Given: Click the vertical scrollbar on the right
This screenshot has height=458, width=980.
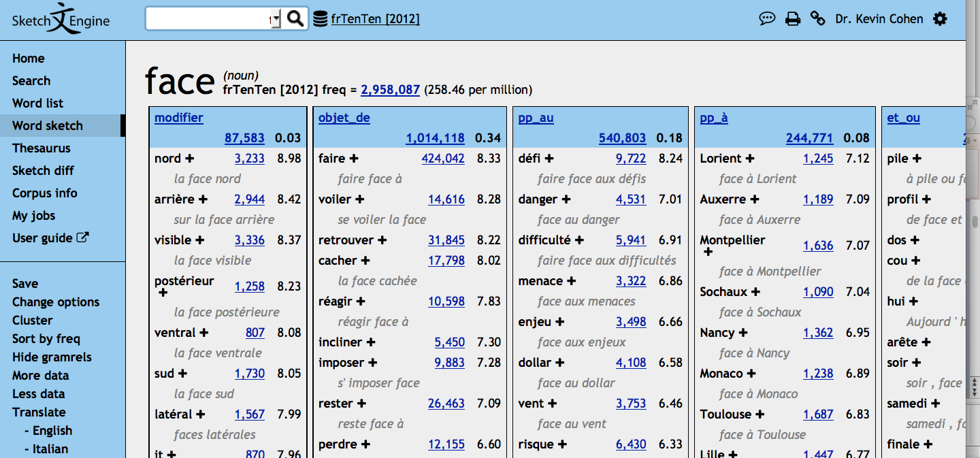Looking at the screenshot, I should click(x=973, y=221).
